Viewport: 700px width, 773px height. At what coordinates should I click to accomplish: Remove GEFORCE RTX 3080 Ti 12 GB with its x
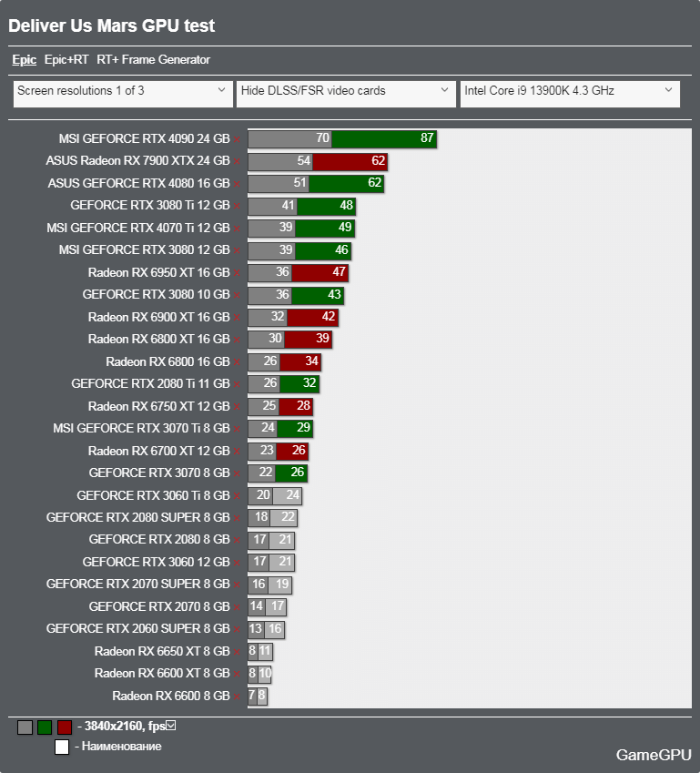pos(237,206)
